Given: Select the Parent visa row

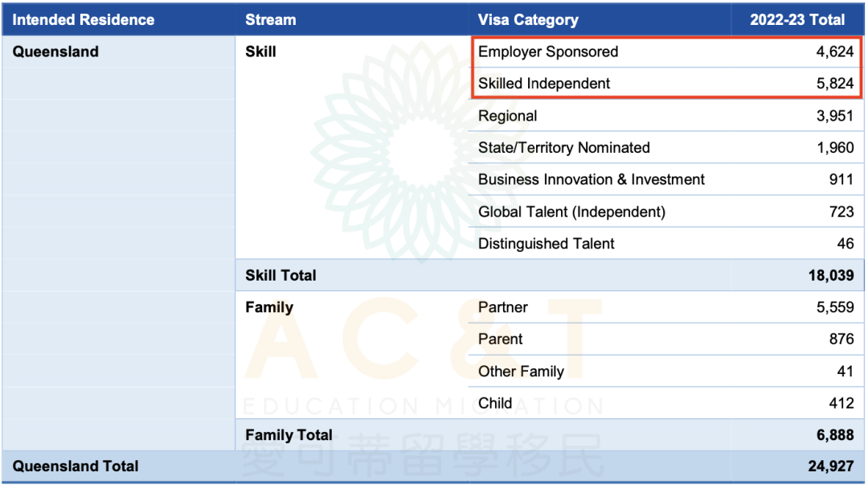Looking at the screenshot, I should (x=666, y=339).
